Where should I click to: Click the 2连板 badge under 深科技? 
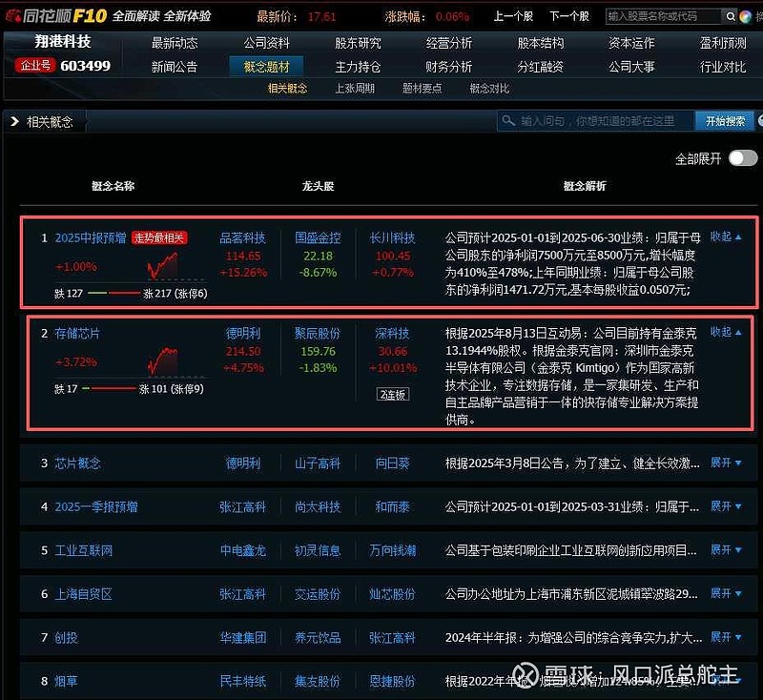pyautogui.click(x=393, y=395)
